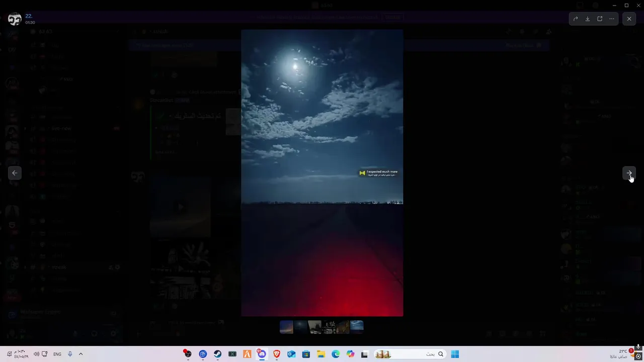The image size is (644, 362).
Task: Open Microsoft Edge from the taskbar
Action: (x=336, y=354)
